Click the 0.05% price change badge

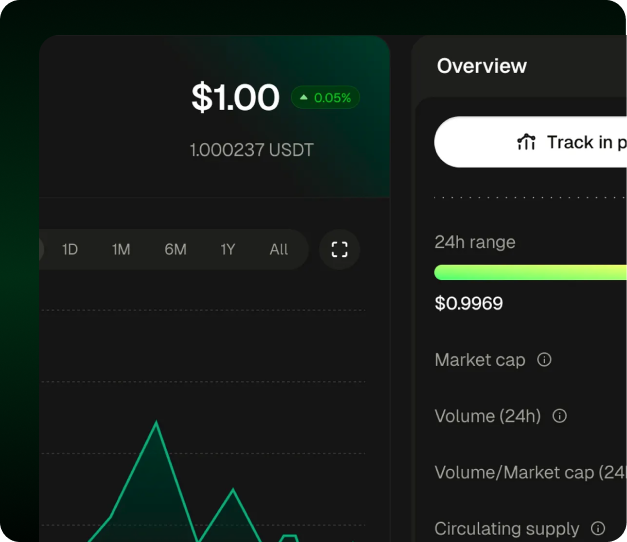[326, 98]
